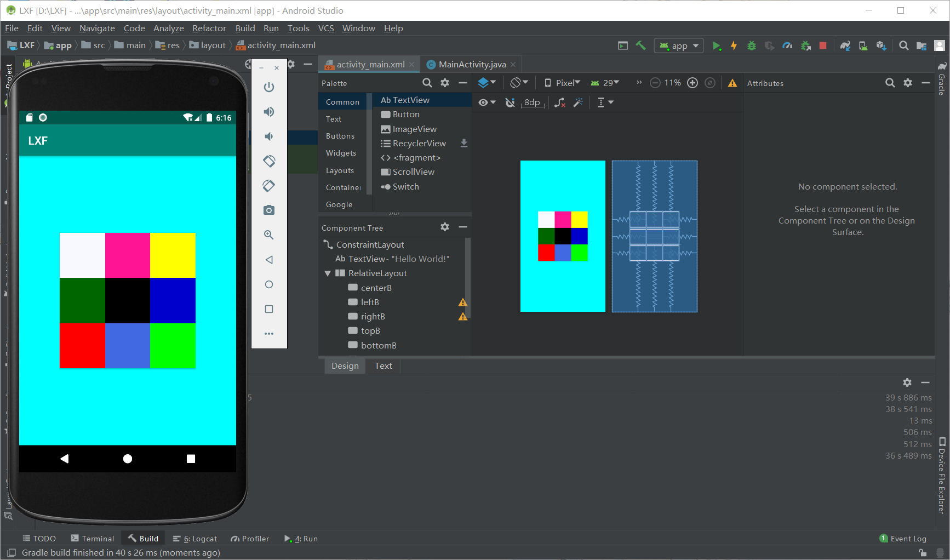Screen dimensions: 950x560
Task: Run the app with the green play icon
Action: click(716, 46)
